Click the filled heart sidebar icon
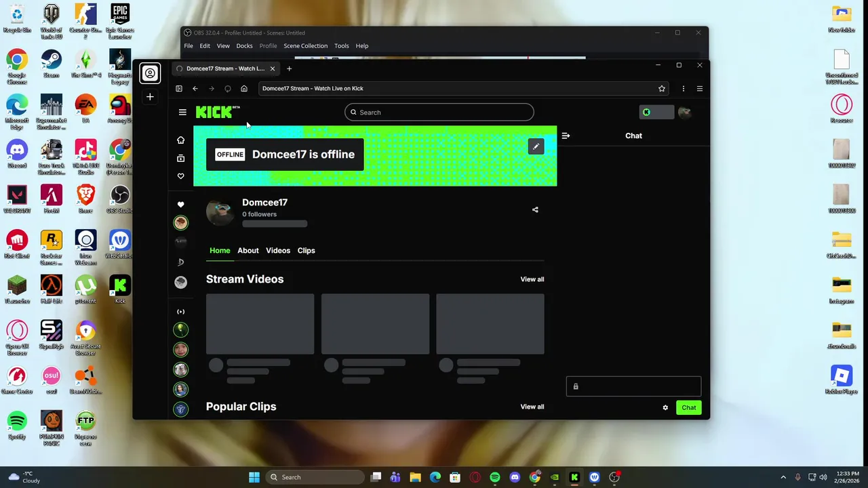 (x=180, y=205)
